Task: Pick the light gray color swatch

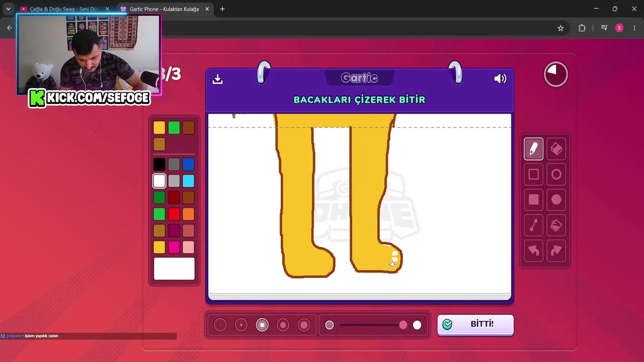Action: (x=174, y=181)
